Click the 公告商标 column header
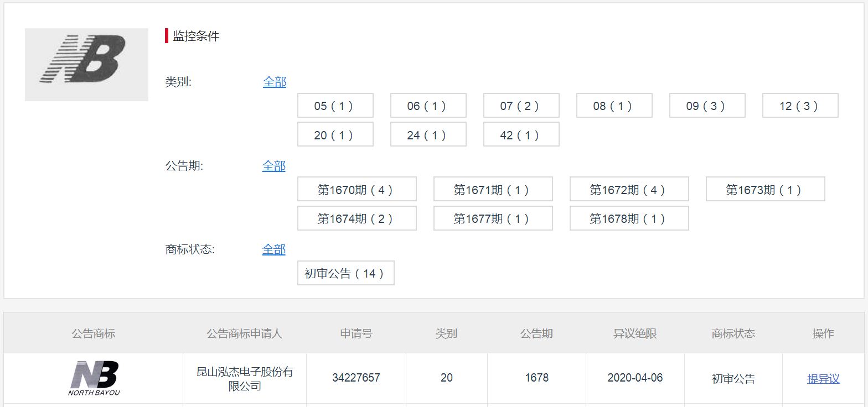Viewport: 868px width, 407px height. pos(94,333)
